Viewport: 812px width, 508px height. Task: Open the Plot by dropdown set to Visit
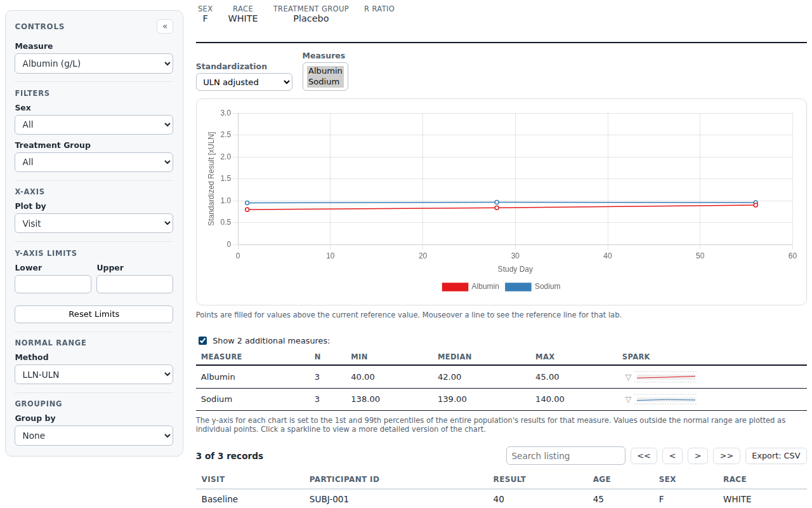point(94,224)
